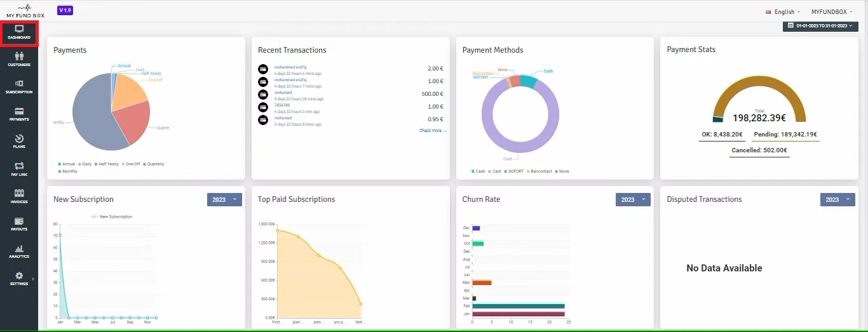868x332 pixels.
Task: Toggle Annual in the Payments legend
Action: pos(67,164)
